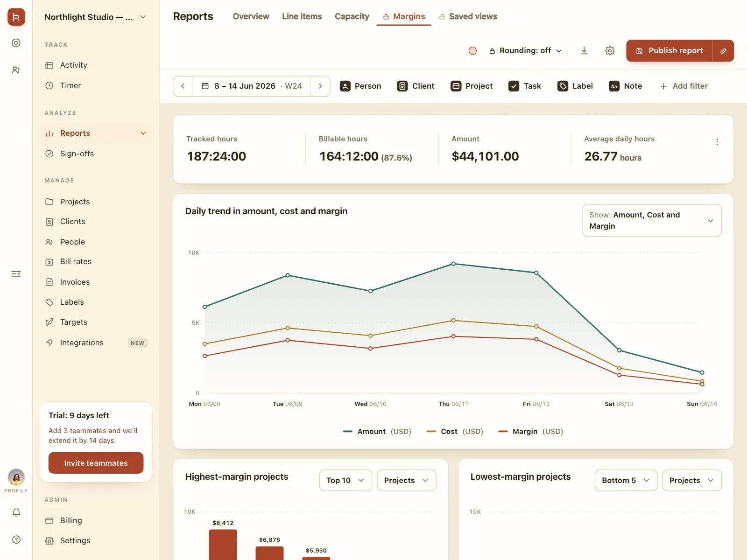Screen dimensions: 747x560
Task: Open the Rounding: off dropdown
Action: [525, 50]
